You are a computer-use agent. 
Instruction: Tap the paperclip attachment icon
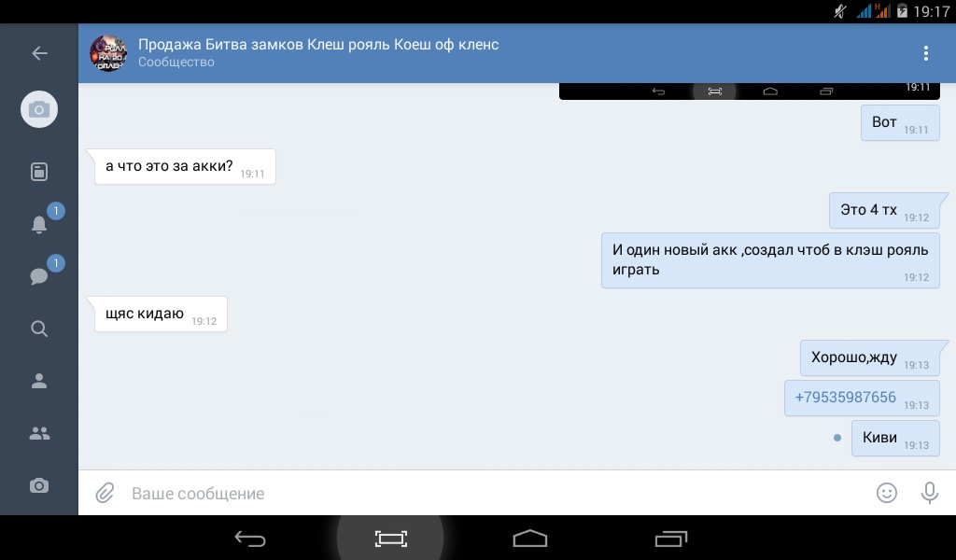(x=105, y=493)
